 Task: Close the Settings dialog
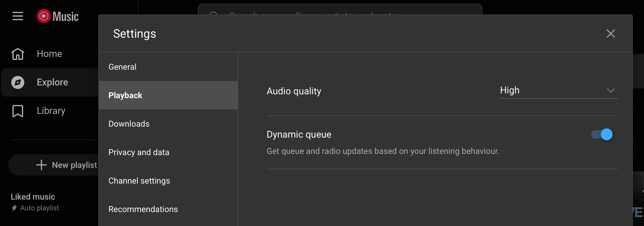pyautogui.click(x=611, y=34)
